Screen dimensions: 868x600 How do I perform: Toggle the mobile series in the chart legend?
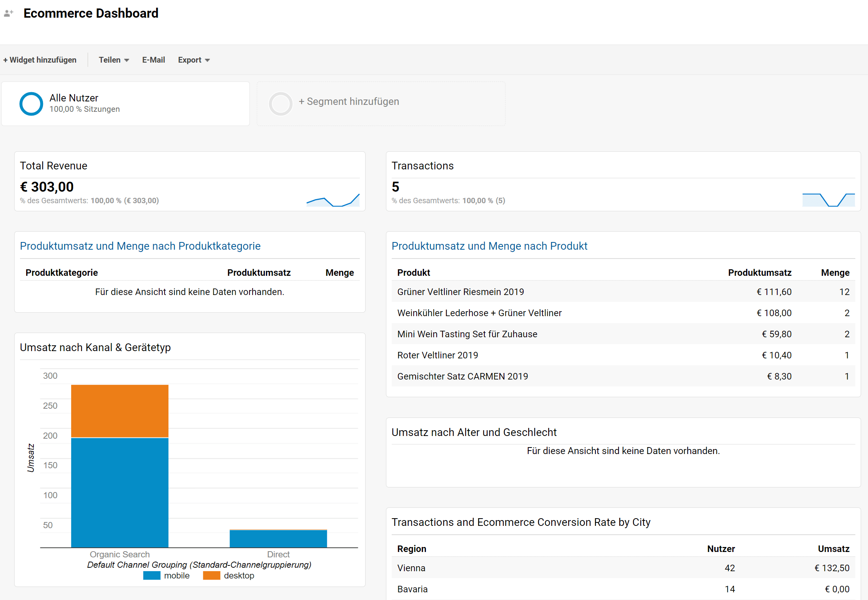click(x=177, y=575)
